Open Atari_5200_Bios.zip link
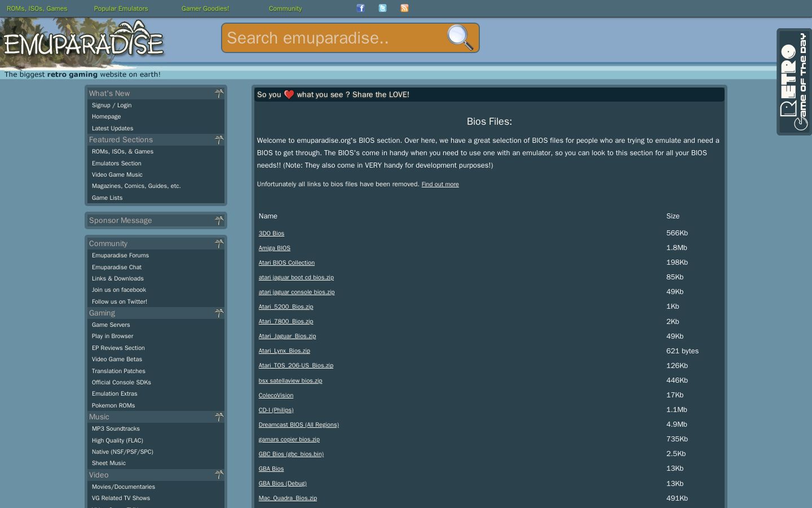812x508 pixels. click(x=286, y=306)
